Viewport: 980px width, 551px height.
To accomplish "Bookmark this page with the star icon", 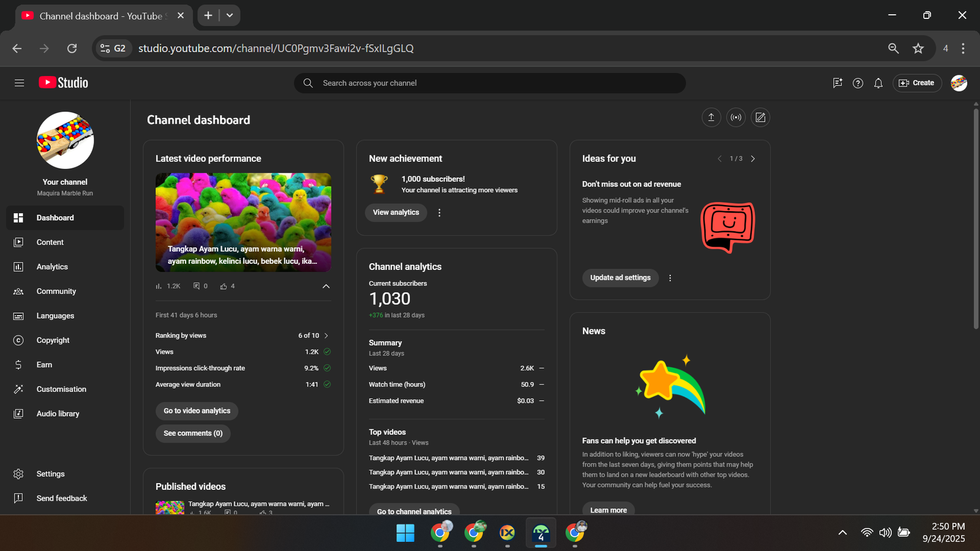I will [x=918, y=48].
